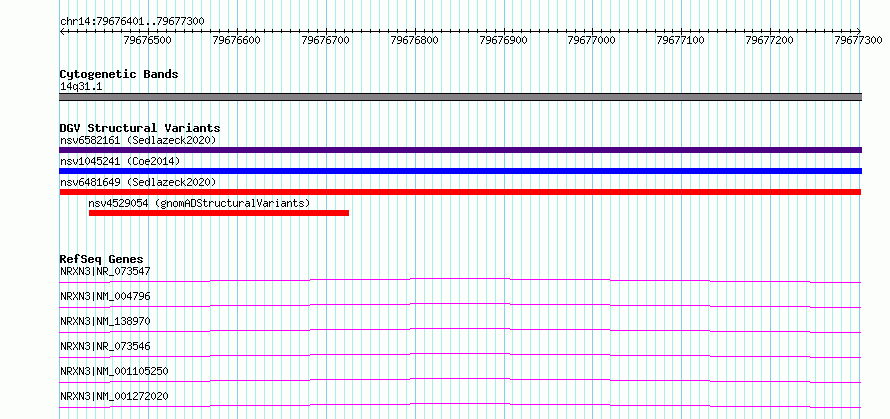The height and width of the screenshot is (419, 890).
Task: Click the magenta NM_004796 transcript line
Action: [460, 305]
